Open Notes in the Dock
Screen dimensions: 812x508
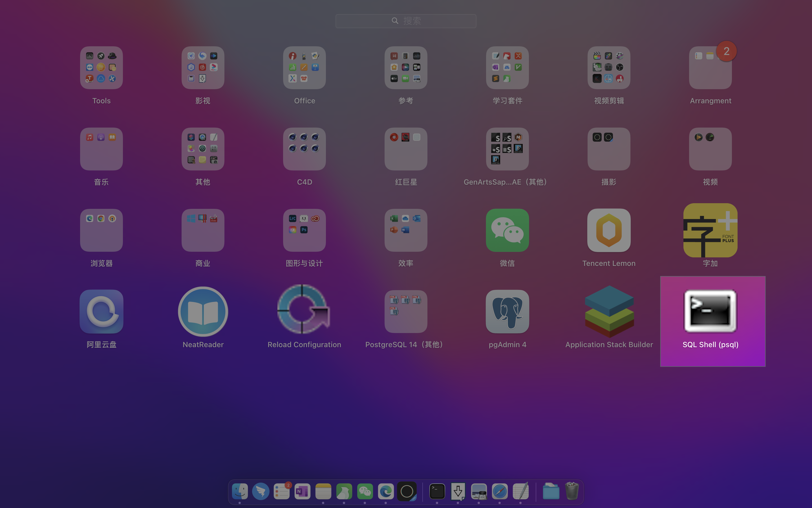pyautogui.click(x=323, y=491)
